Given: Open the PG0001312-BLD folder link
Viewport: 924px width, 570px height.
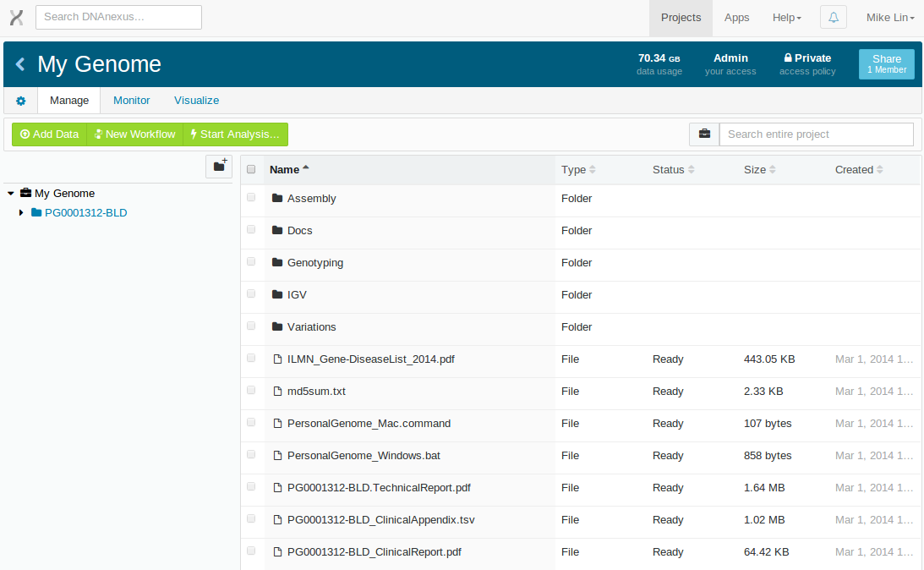Looking at the screenshot, I should [86, 213].
